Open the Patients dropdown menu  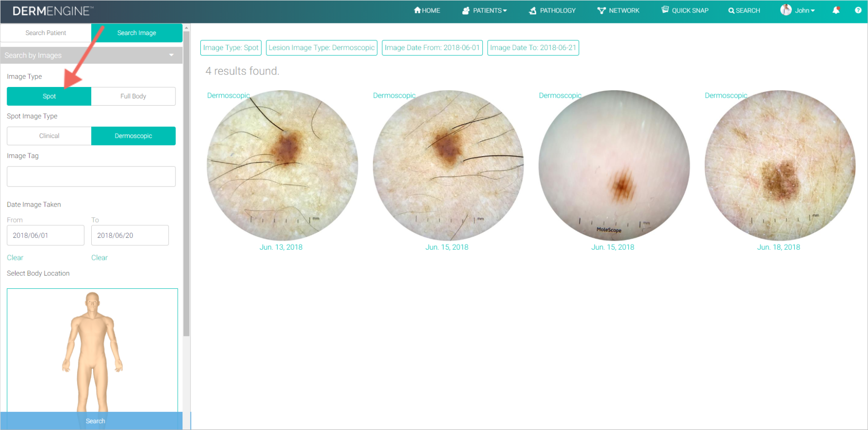point(484,10)
